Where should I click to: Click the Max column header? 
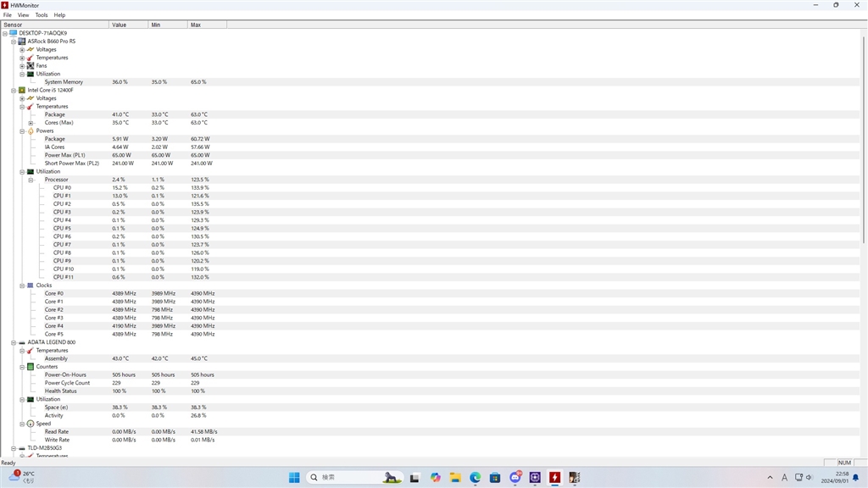[208, 25]
